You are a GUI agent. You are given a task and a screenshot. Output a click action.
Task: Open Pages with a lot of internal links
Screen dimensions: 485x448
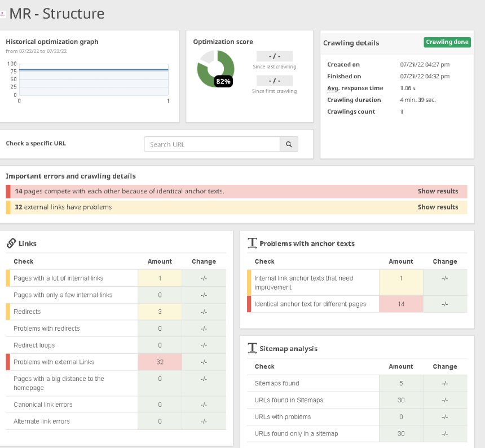pos(58,278)
